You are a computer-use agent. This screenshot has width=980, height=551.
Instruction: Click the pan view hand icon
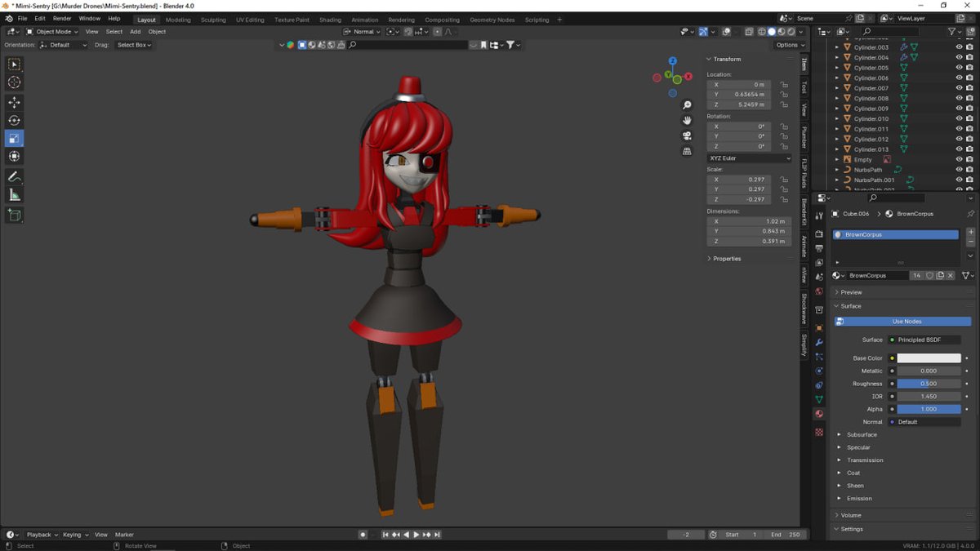point(687,120)
